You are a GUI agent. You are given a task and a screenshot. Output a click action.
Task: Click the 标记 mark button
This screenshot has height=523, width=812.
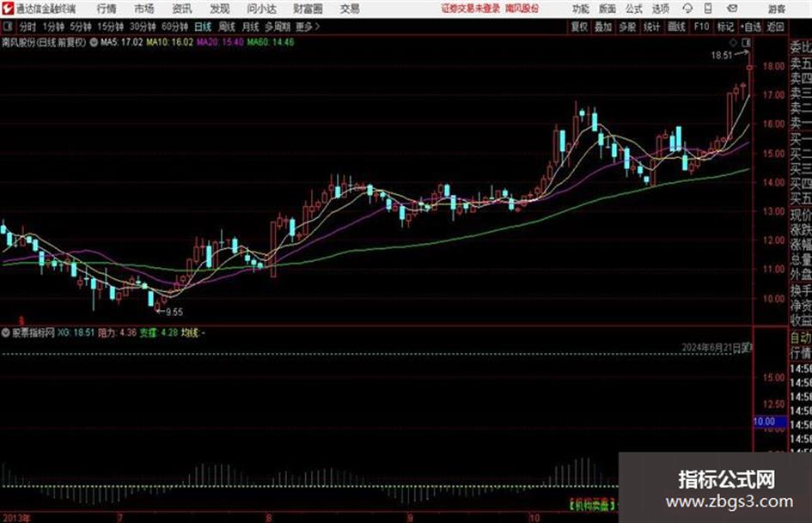725,27
